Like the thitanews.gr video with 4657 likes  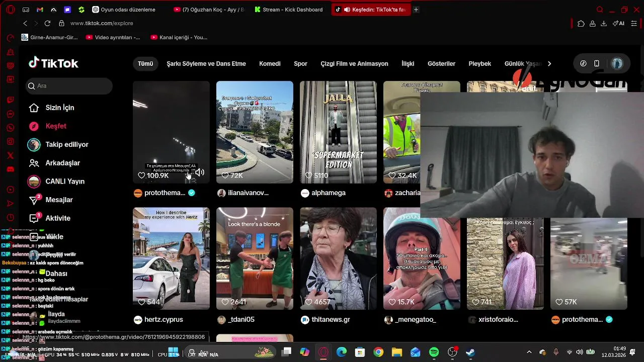tap(308, 302)
